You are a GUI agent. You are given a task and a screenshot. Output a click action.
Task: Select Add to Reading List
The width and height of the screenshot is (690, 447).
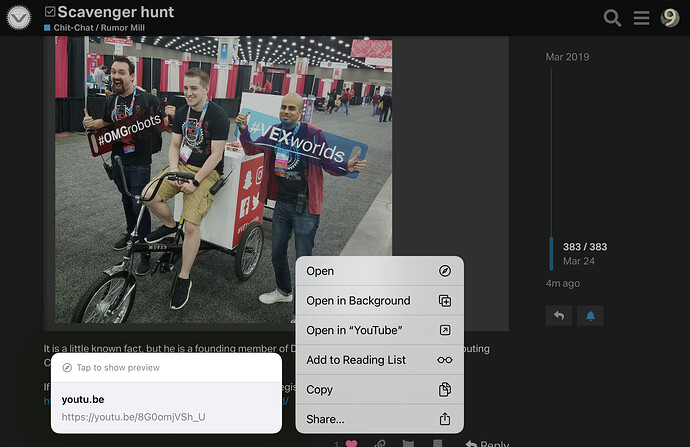(x=379, y=360)
